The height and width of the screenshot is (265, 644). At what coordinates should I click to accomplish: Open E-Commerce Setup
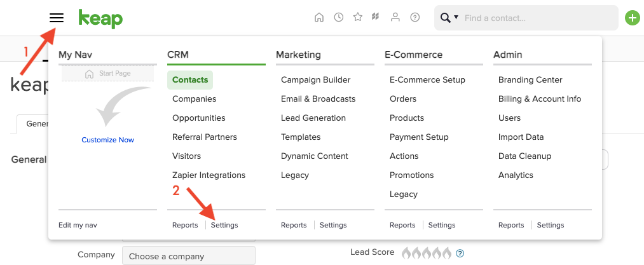428,79
